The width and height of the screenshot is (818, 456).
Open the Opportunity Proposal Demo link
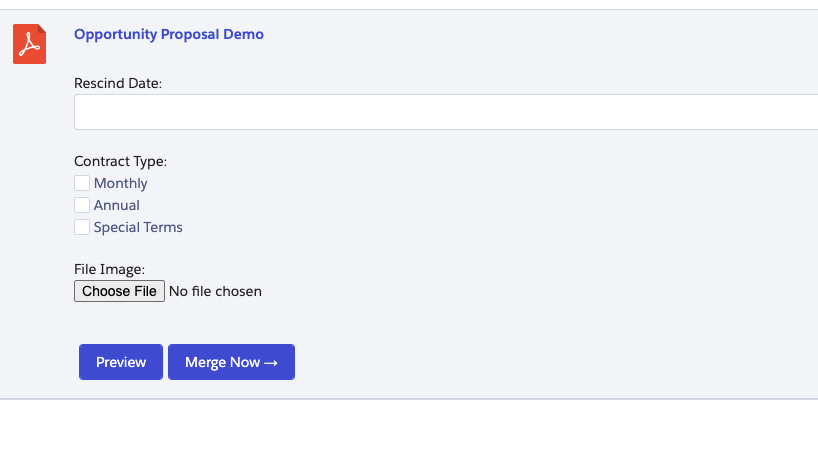coord(169,34)
